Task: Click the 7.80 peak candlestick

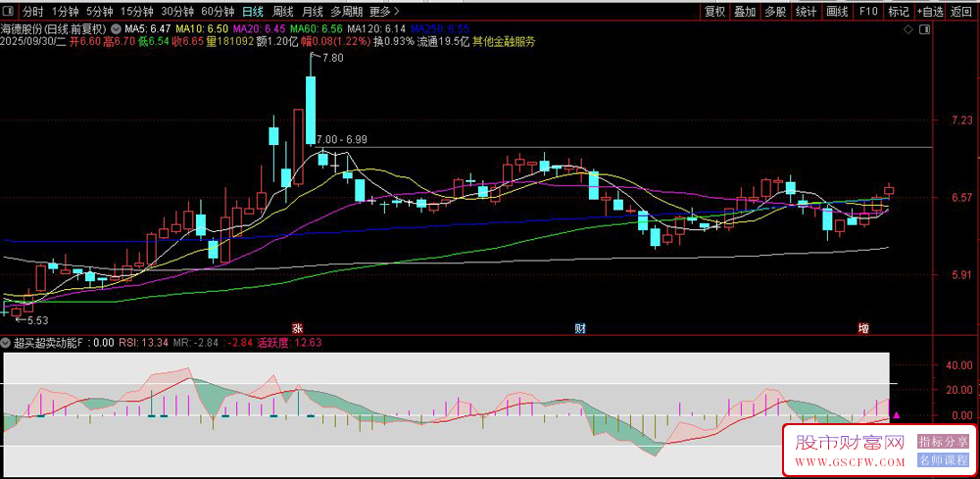Action: click(311, 108)
